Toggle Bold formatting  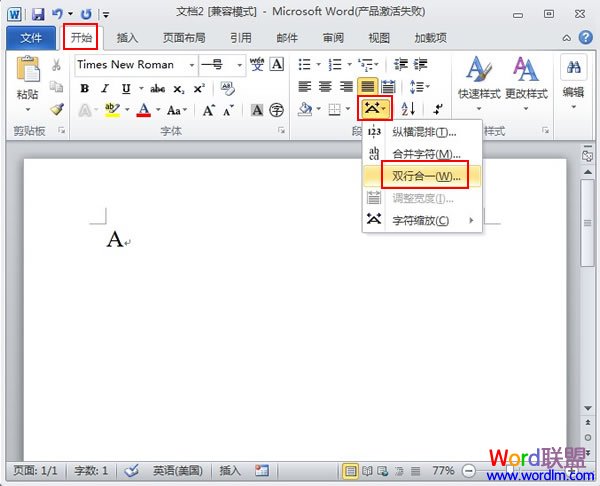point(85,89)
